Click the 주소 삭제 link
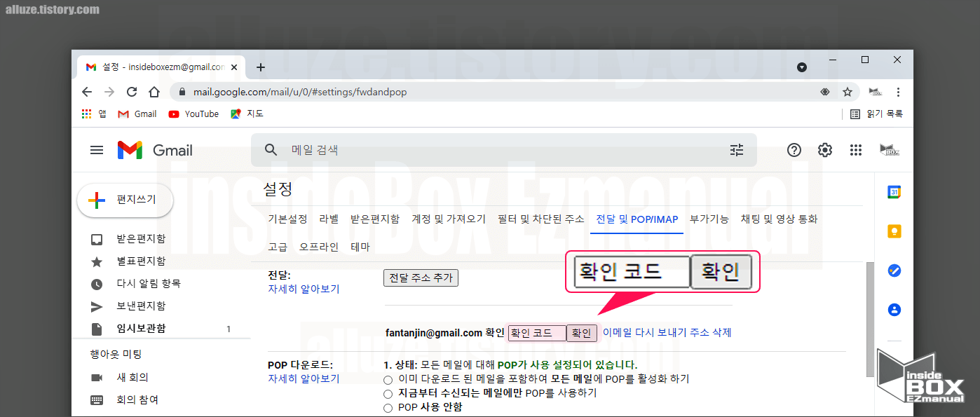This screenshot has width=980, height=417. coord(710,333)
